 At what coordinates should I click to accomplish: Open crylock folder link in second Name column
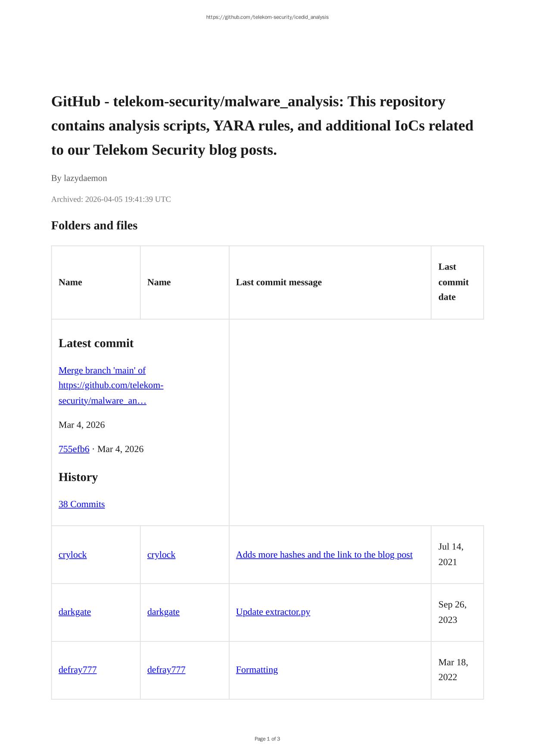[161, 555]
